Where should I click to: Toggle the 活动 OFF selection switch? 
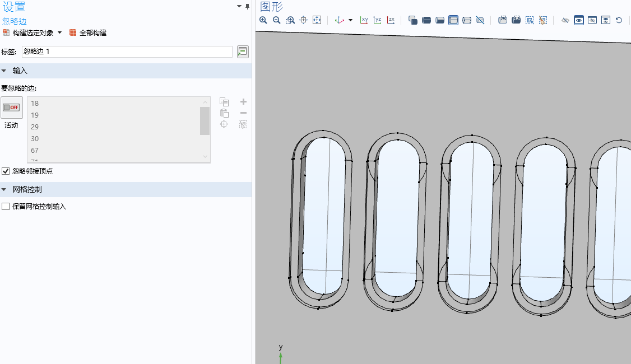click(11, 108)
